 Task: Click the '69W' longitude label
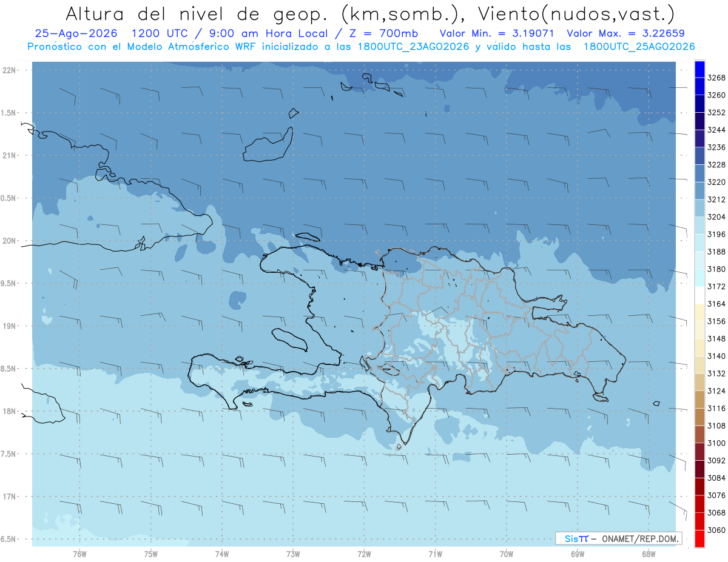pyautogui.click(x=578, y=553)
